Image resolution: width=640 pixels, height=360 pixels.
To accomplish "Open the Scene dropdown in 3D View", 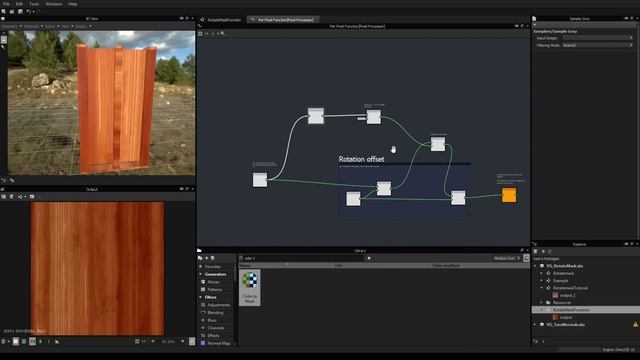I will 52,26.
